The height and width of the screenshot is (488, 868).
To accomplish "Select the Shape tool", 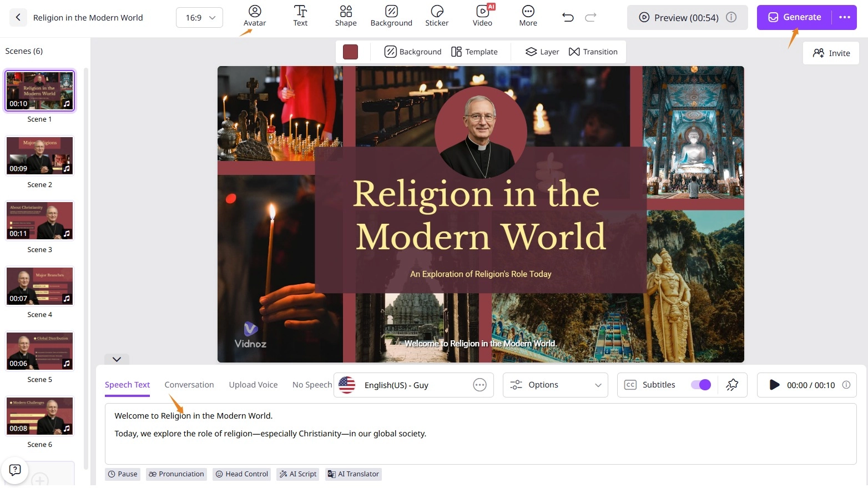I will [x=346, y=16].
